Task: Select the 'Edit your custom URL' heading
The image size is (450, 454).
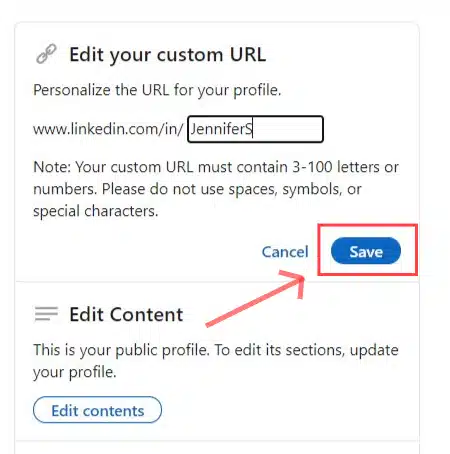Action: [168, 55]
